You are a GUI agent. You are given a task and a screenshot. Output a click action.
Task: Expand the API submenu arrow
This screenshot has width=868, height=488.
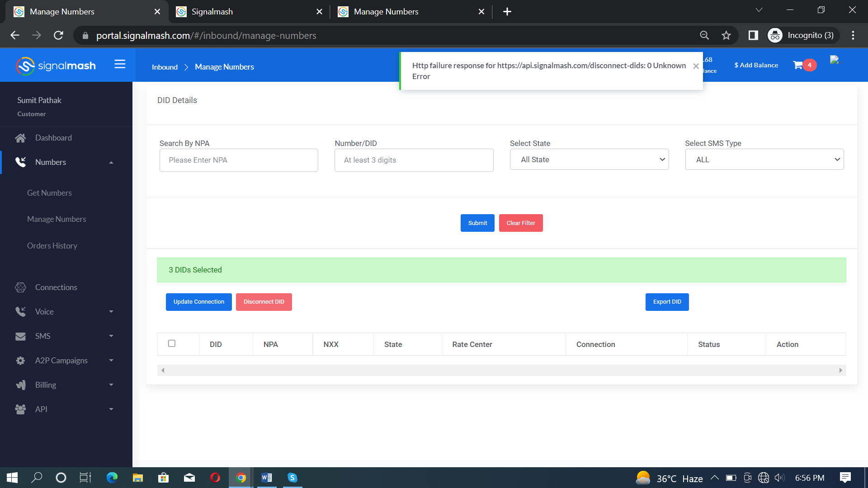pyautogui.click(x=111, y=409)
